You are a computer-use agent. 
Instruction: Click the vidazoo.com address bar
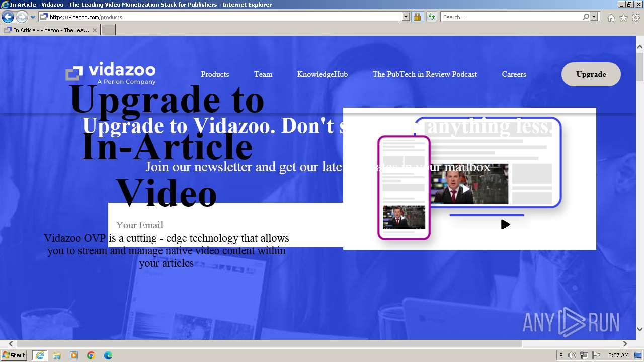coord(220,17)
